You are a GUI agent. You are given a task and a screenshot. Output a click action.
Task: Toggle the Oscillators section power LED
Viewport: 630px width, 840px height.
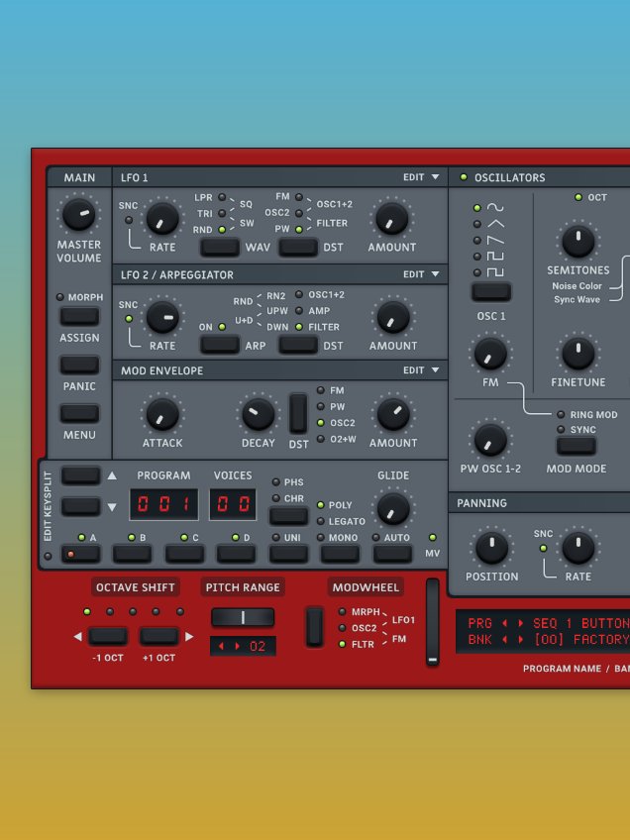pyautogui.click(x=464, y=177)
